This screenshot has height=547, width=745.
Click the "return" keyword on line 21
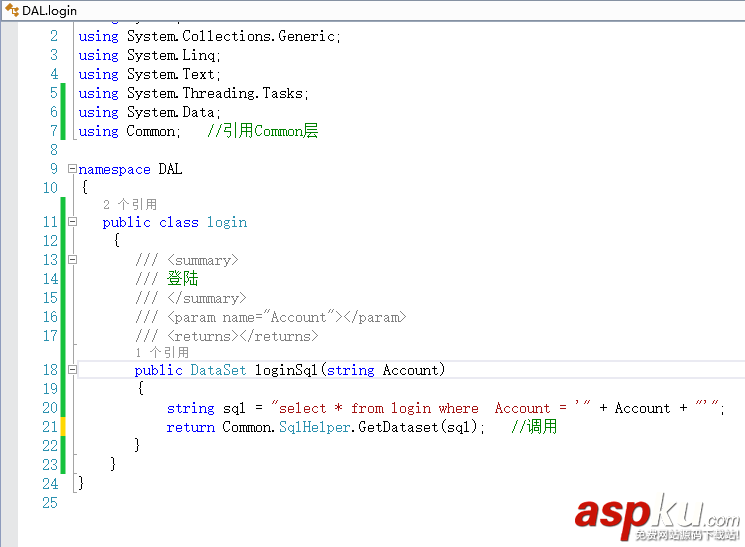191,427
